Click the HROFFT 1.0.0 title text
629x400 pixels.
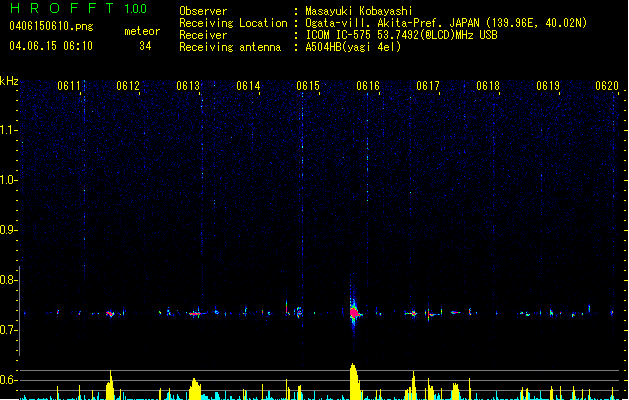coord(79,8)
